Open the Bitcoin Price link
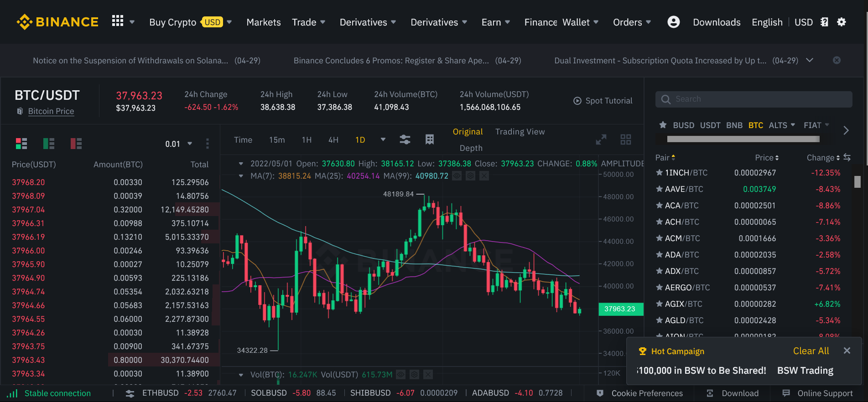The height and width of the screenshot is (402, 868). click(51, 111)
